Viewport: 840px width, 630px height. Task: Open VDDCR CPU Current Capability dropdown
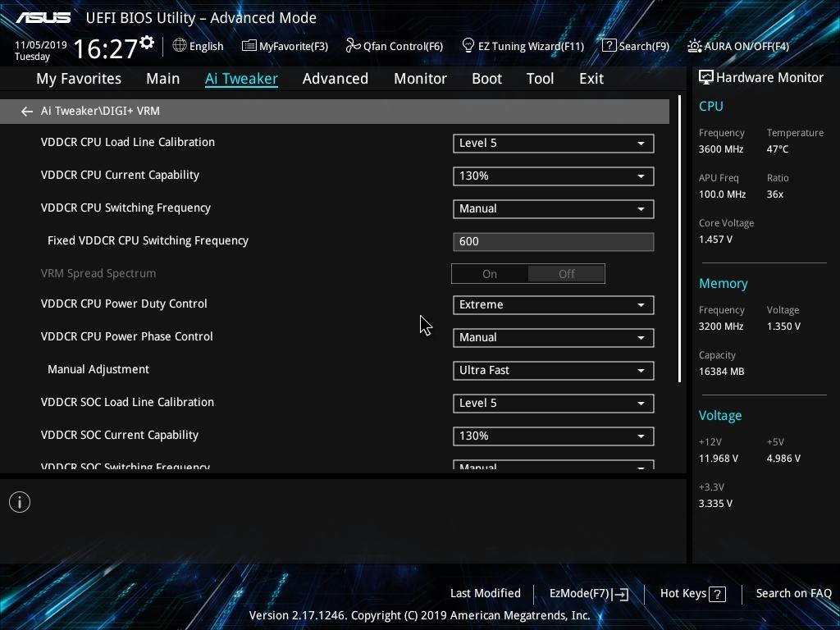(554, 176)
